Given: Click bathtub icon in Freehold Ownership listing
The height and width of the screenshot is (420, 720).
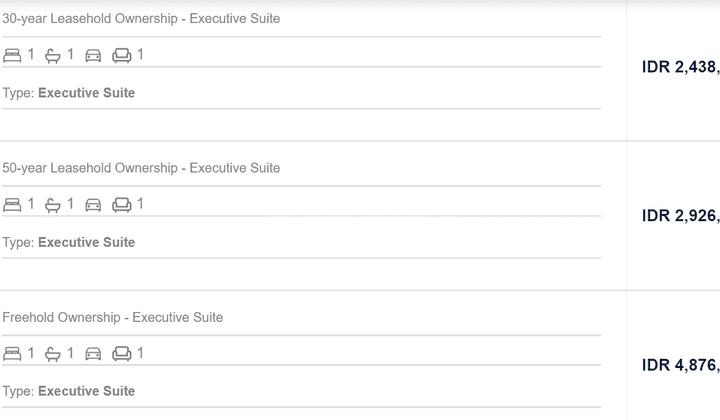Looking at the screenshot, I should pyautogui.click(x=53, y=354).
